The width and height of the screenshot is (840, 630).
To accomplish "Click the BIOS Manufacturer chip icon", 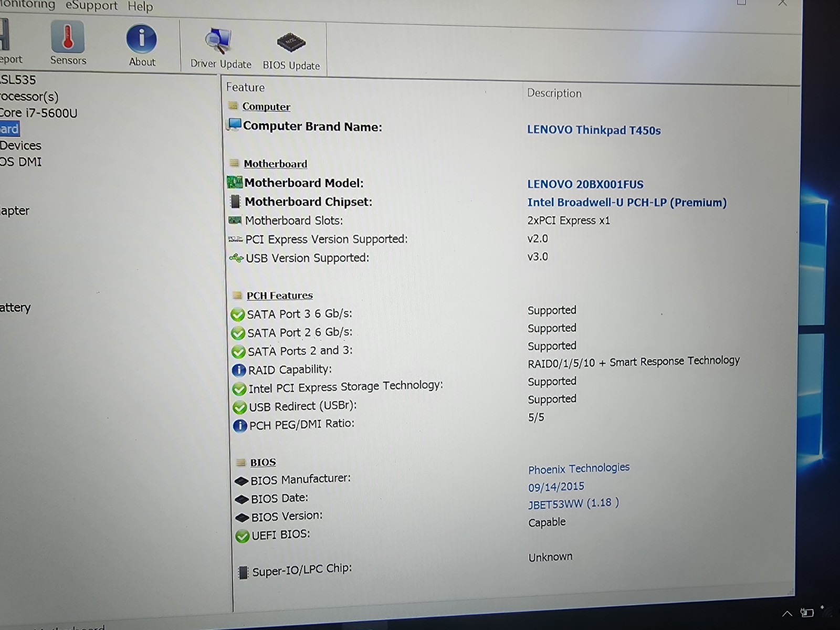I will coord(241,481).
